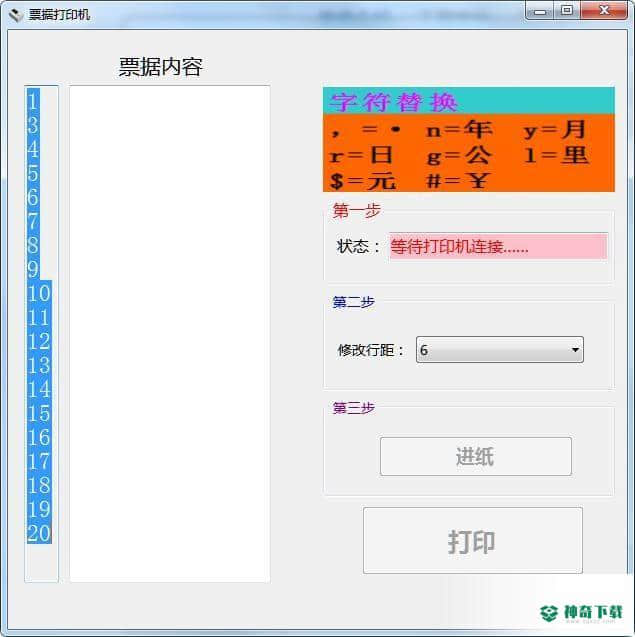This screenshot has height=637, width=635.
Task: Select line number 14 in list
Action: [x=39, y=388]
